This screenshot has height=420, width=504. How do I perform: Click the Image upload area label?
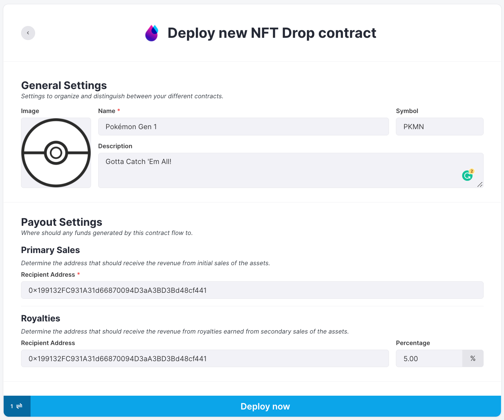coord(30,111)
